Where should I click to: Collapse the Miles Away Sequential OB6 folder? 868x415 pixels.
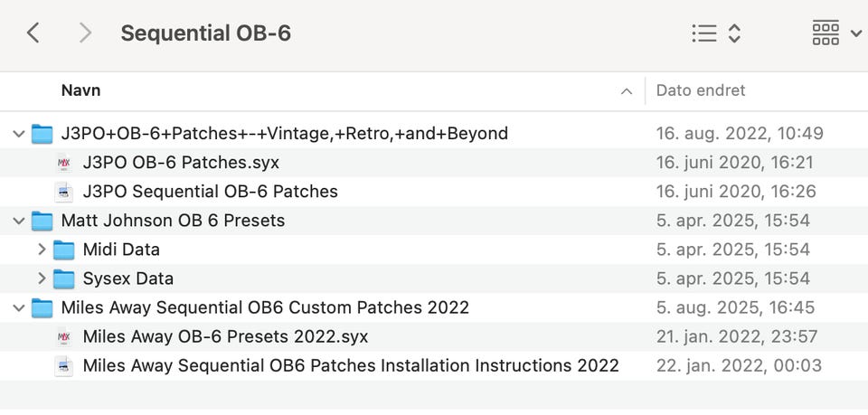click(19, 308)
